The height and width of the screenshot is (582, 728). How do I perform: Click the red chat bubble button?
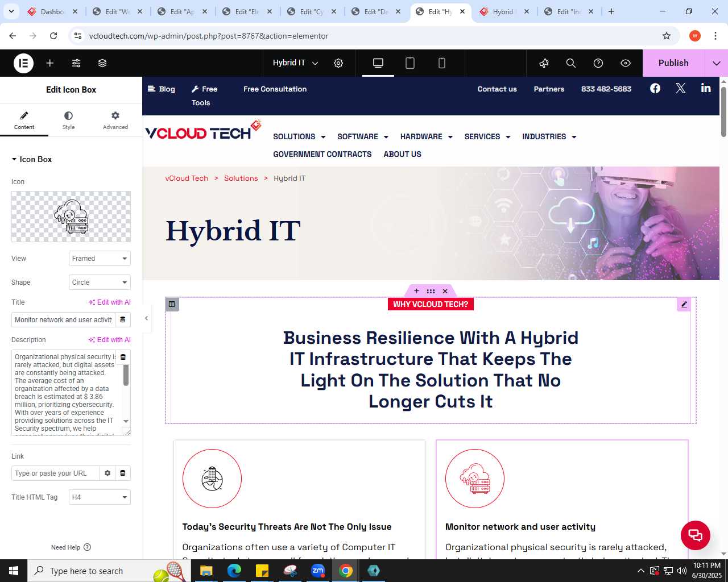696,535
